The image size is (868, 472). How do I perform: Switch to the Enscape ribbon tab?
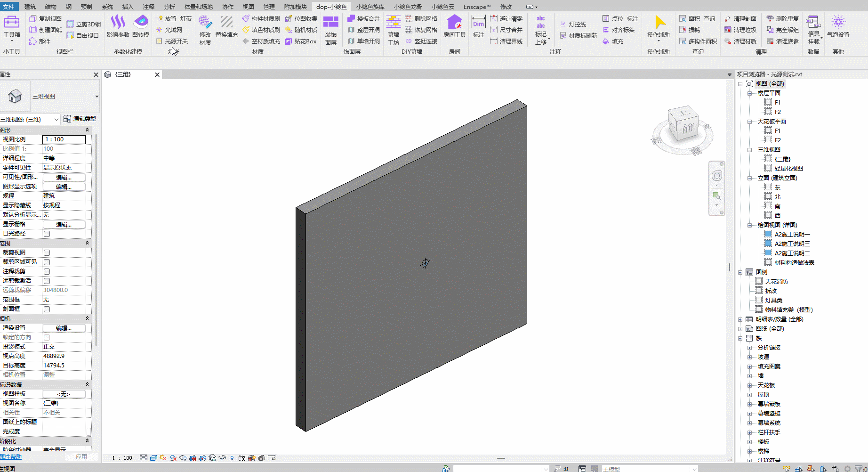point(477,7)
